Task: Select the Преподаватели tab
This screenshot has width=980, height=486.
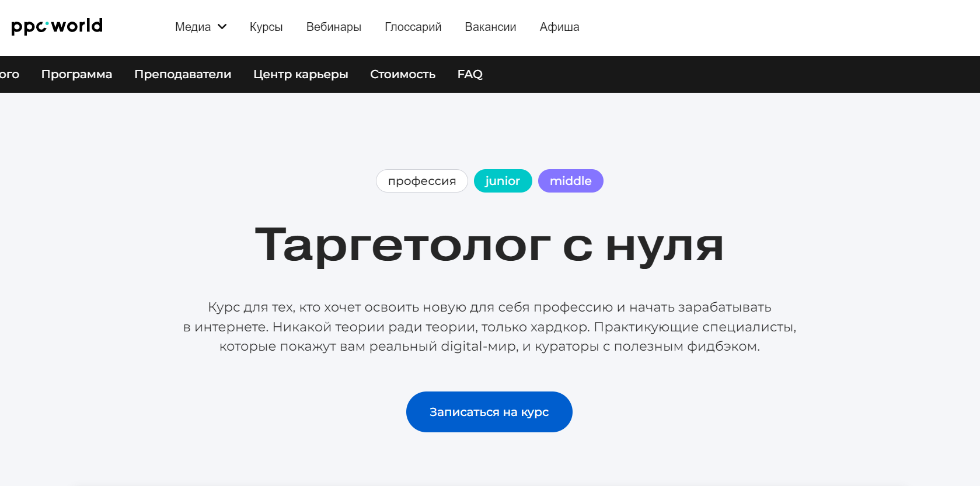Action: pos(183,74)
